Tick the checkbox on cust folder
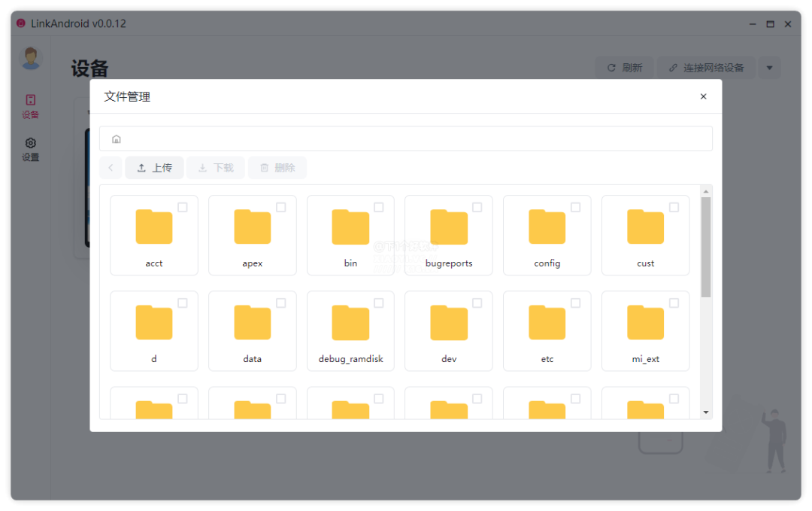Screen dimensions: 812x511 674,207
